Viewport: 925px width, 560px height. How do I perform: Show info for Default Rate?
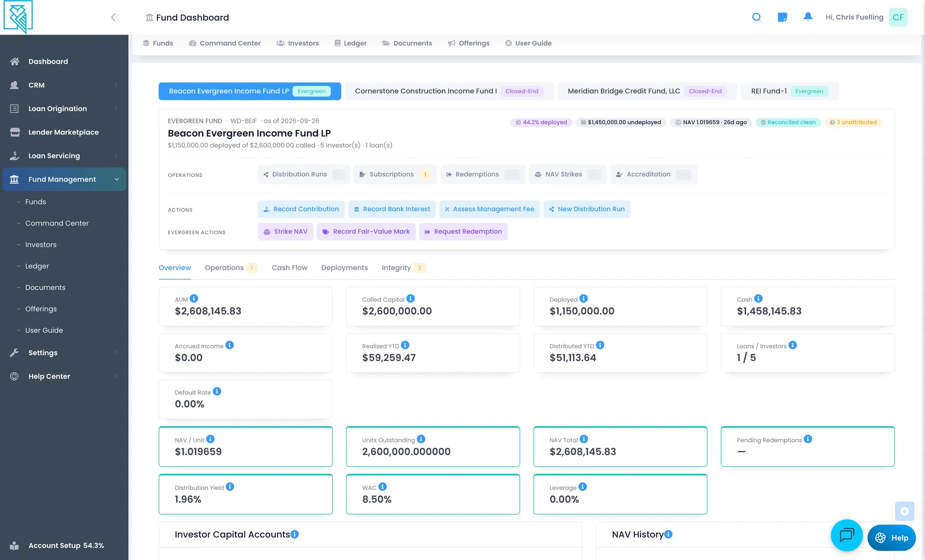[217, 392]
